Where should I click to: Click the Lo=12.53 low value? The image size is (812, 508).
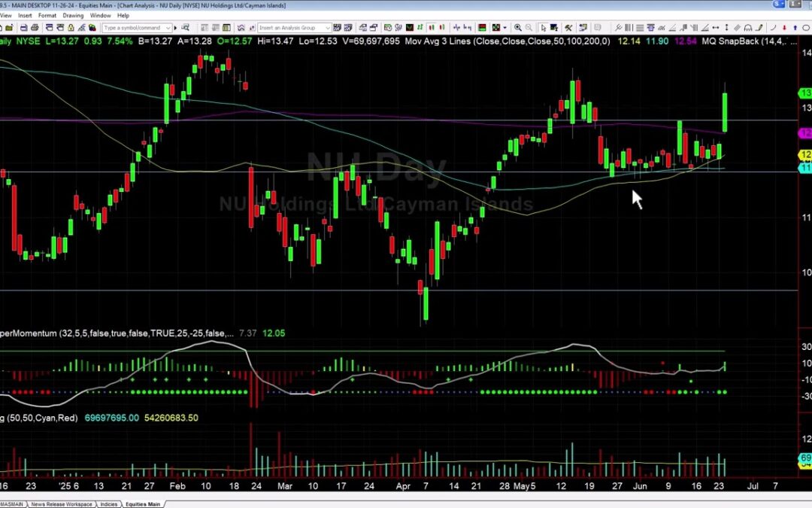pos(318,41)
